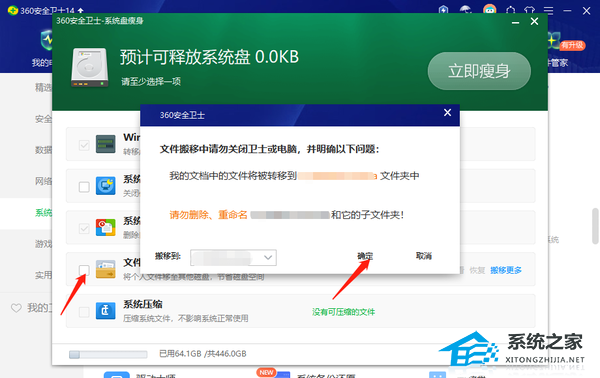Click the blue 系统压缩 compression icon
The image size is (600, 378).
tap(105, 310)
